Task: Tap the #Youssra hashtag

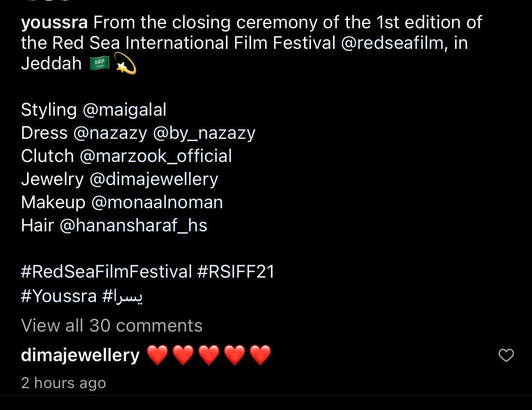Action: (59, 296)
